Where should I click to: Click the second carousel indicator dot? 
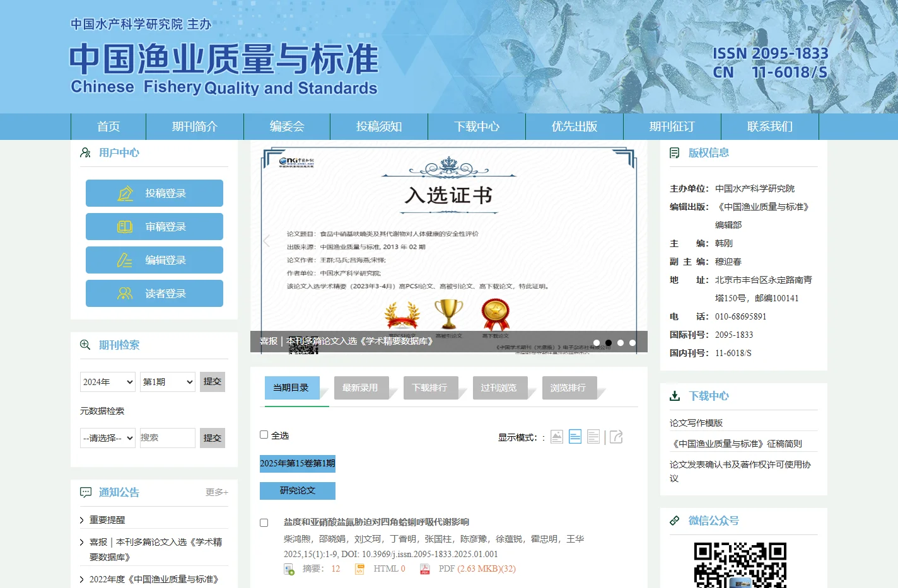609,343
